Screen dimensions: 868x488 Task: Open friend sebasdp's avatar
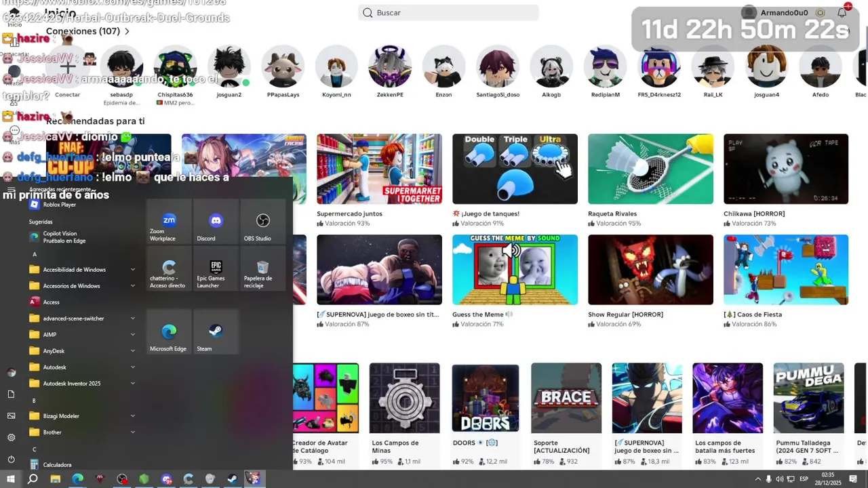click(x=121, y=67)
